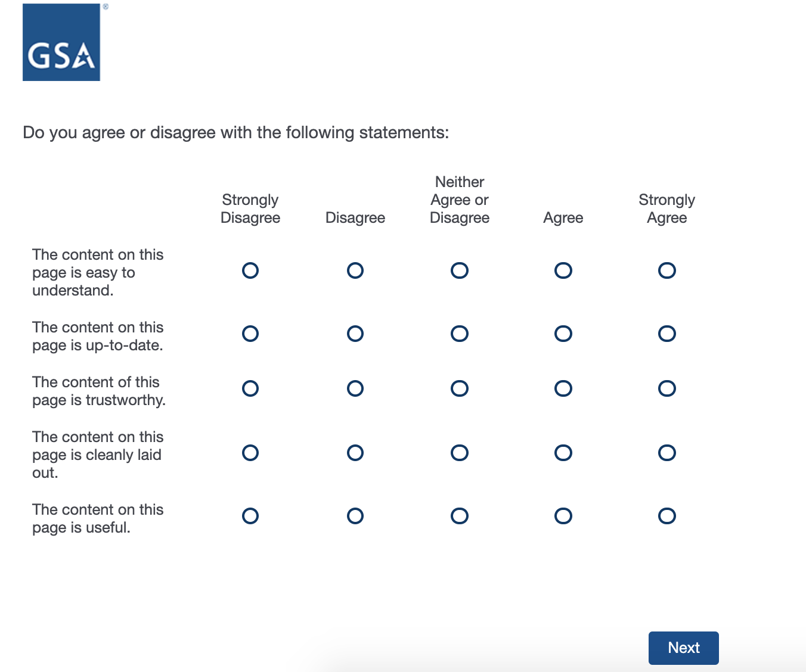Viewport: 806px width, 672px height.
Task: Choose Agree for cleanly laid out
Action: [563, 453]
